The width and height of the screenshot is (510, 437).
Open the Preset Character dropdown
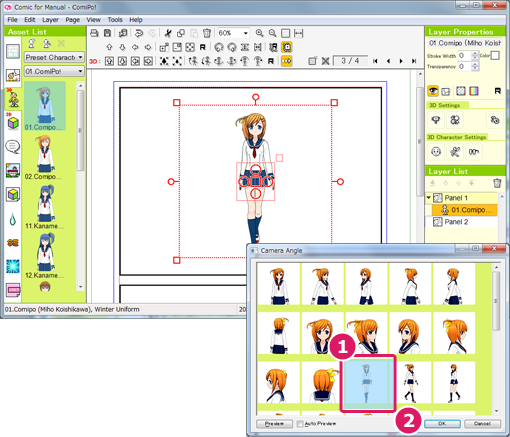(54, 57)
